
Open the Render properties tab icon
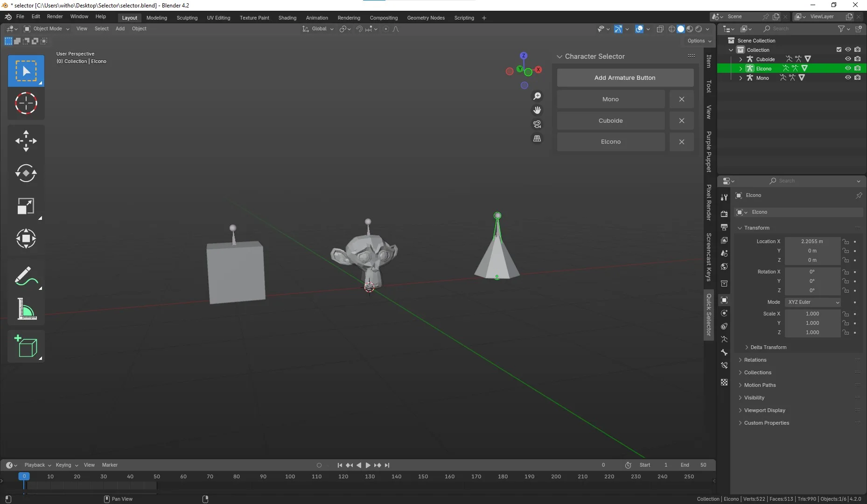click(x=724, y=214)
